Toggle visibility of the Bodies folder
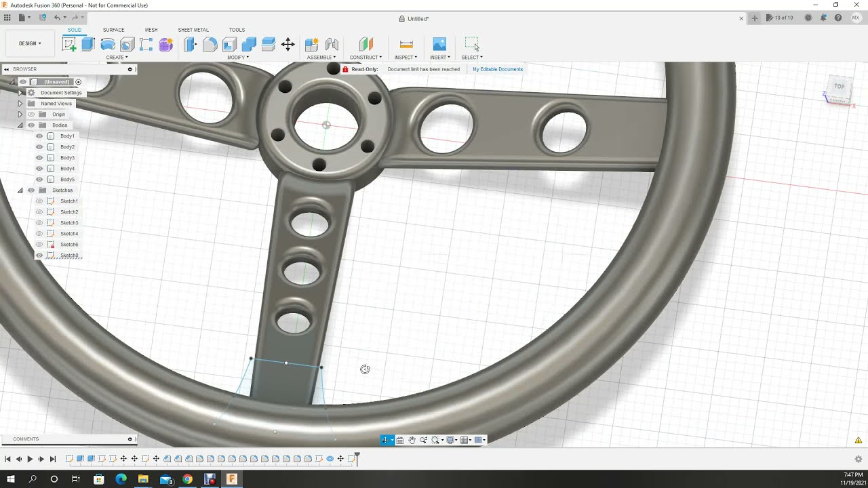868x488 pixels. 31,125
